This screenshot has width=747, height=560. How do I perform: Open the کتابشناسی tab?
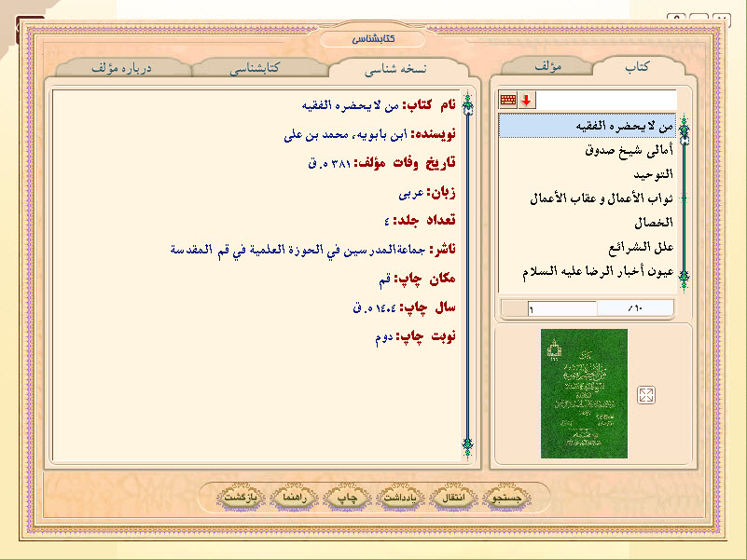pyautogui.click(x=255, y=69)
